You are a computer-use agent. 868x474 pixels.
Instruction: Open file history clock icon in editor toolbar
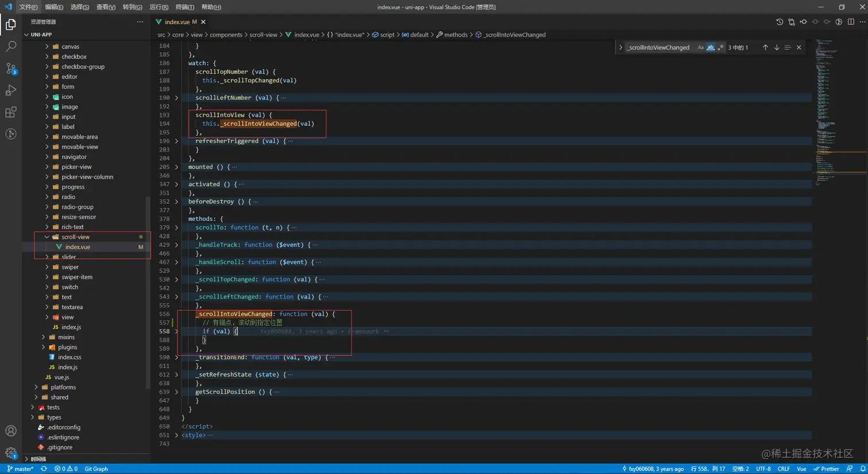click(779, 22)
